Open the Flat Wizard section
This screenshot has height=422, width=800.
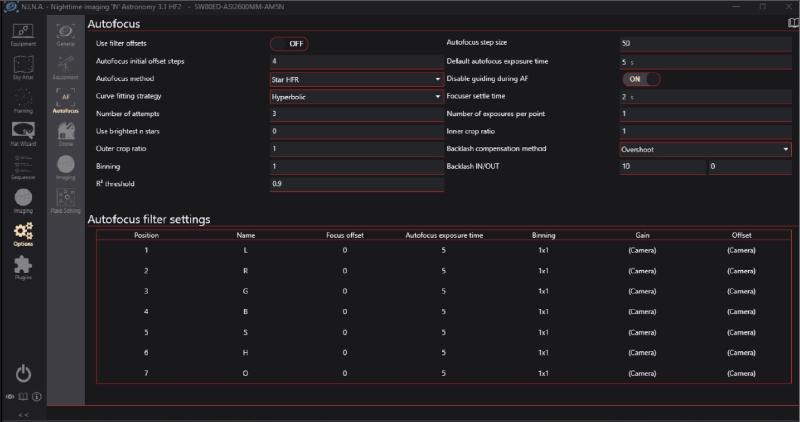coord(23,135)
